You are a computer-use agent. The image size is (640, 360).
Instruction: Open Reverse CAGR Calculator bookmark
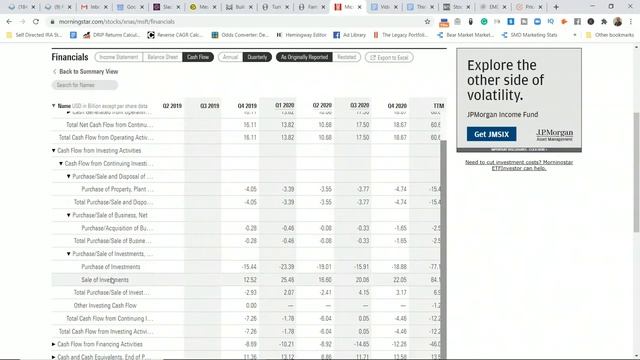click(x=175, y=35)
